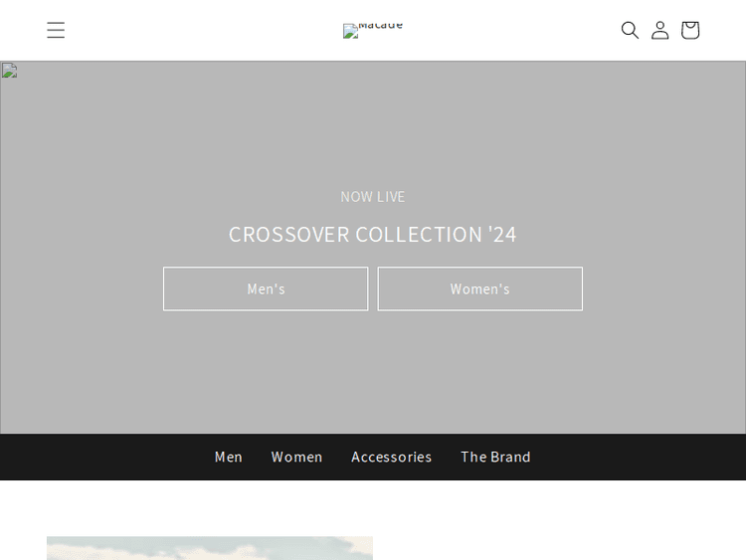Open the hamburger navigation menu
The image size is (746, 560).
coord(56,30)
